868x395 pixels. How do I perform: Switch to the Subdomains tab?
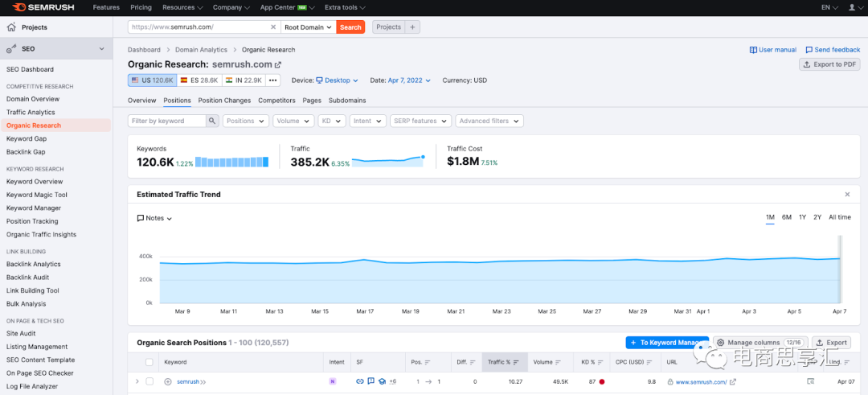(347, 101)
